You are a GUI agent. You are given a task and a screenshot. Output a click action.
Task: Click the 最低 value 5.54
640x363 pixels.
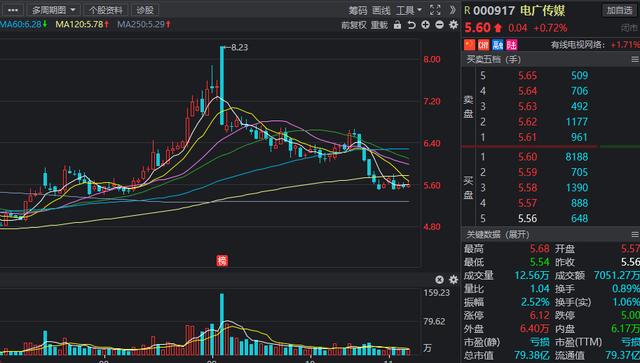[539, 262]
